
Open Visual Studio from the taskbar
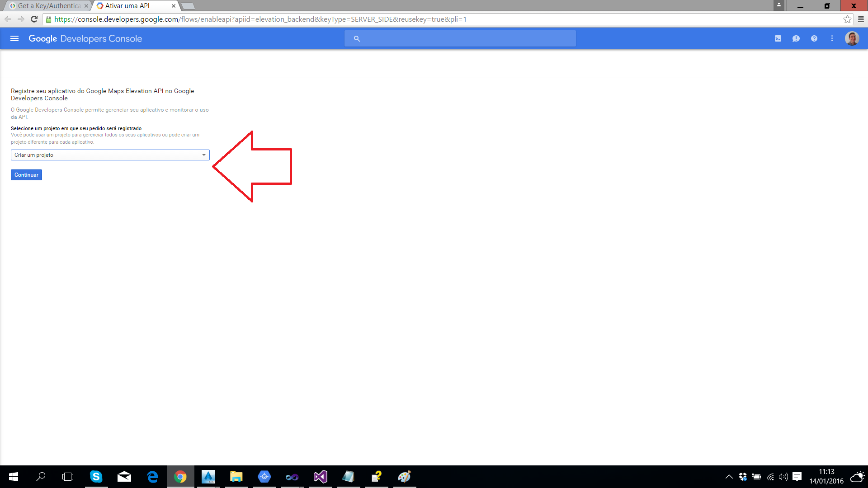pyautogui.click(x=321, y=477)
